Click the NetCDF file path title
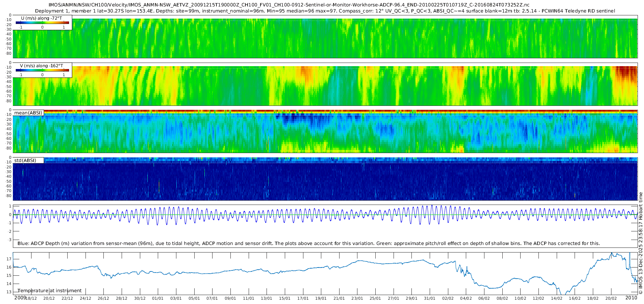644x304 pixels. click(289, 5)
